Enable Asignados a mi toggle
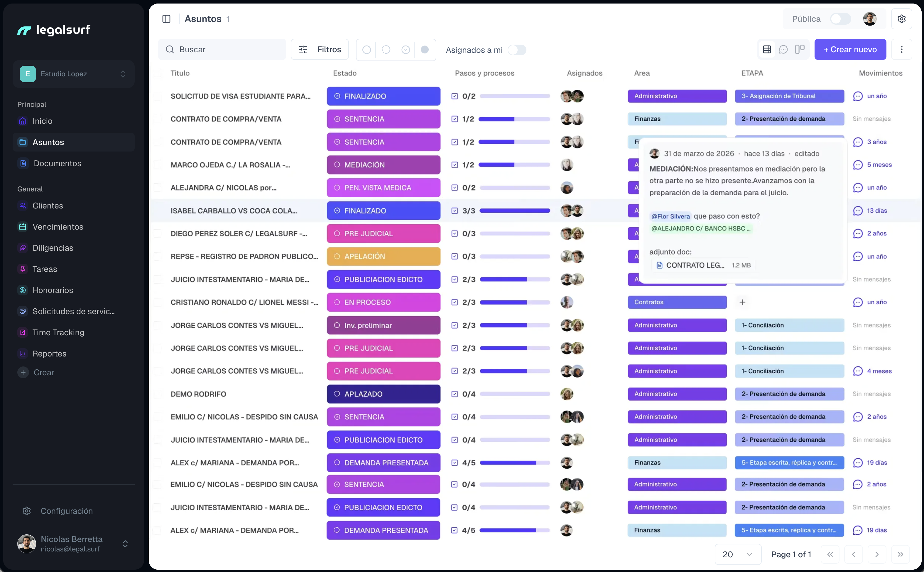The height and width of the screenshot is (572, 924). [x=517, y=50]
